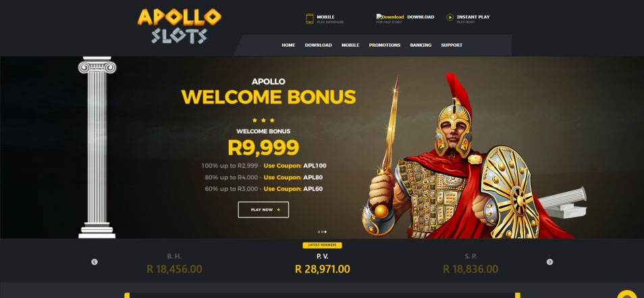This screenshot has height=298, width=644.
Task: Click the Instant Play circular play icon
Action: 450,18
